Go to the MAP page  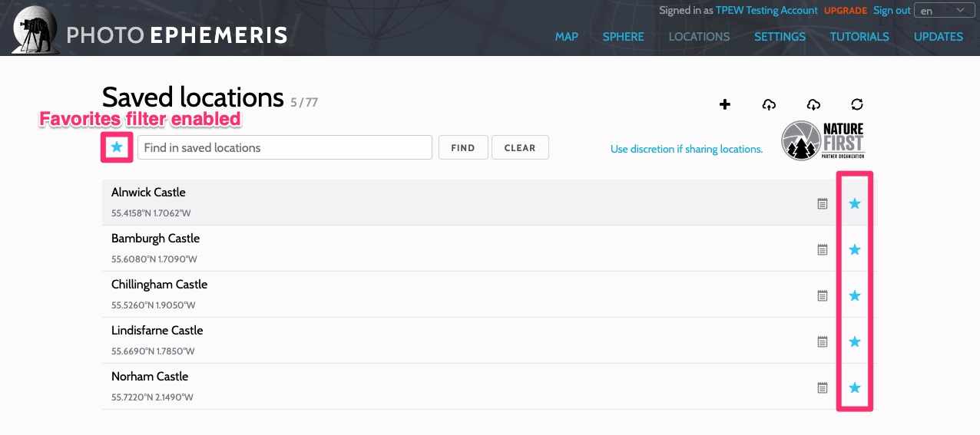coord(567,36)
